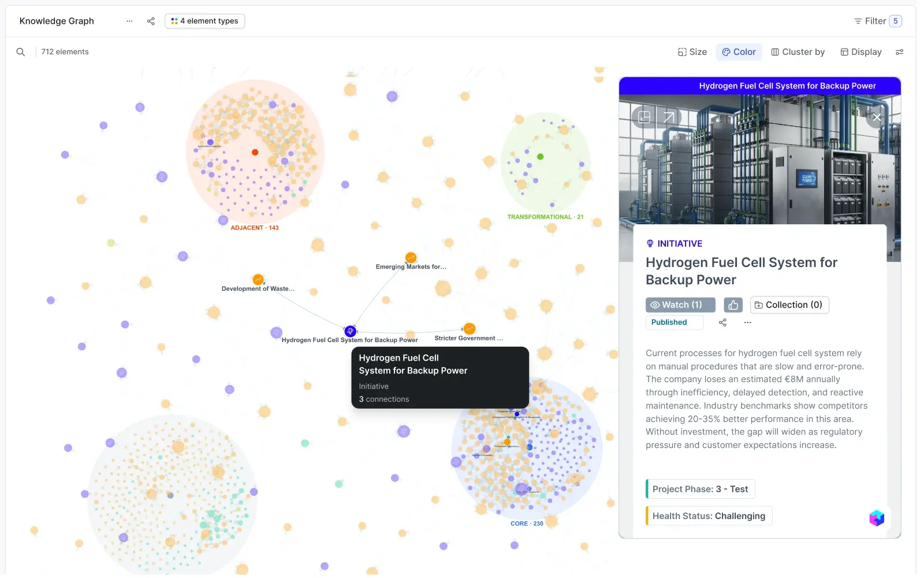
Task: Click the Hydrogen Fuel Cell panel heading
Action: coord(742,271)
